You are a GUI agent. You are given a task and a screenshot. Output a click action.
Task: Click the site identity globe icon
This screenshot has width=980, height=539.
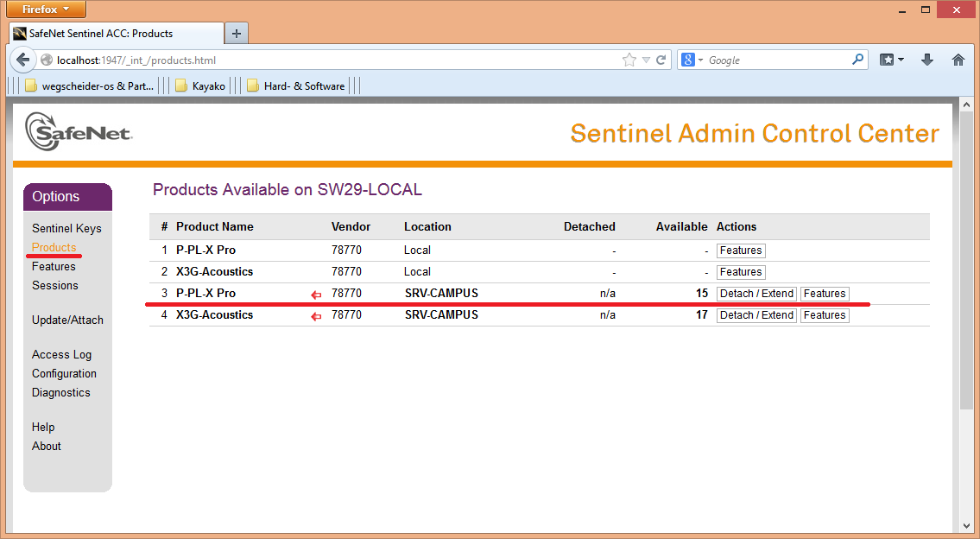pyautogui.click(x=47, y=60)
